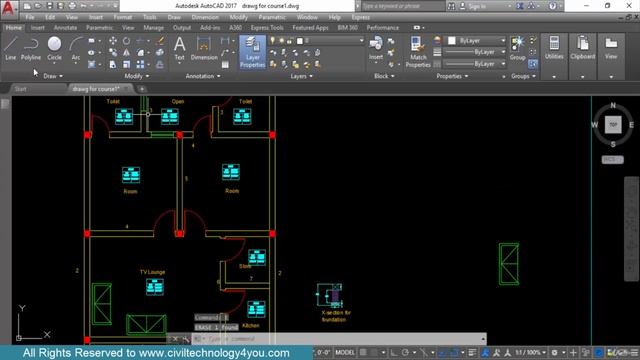This screenshot has height=360, width=640.
Task: Toggle the light bulb layer on/off icon
Action: (272, 40)
